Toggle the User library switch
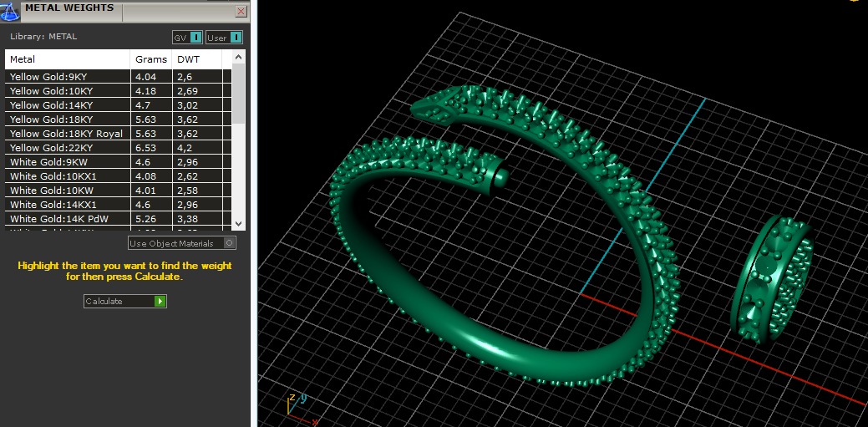Viewport: 868px width, 427px height. [x=224, y=38]
